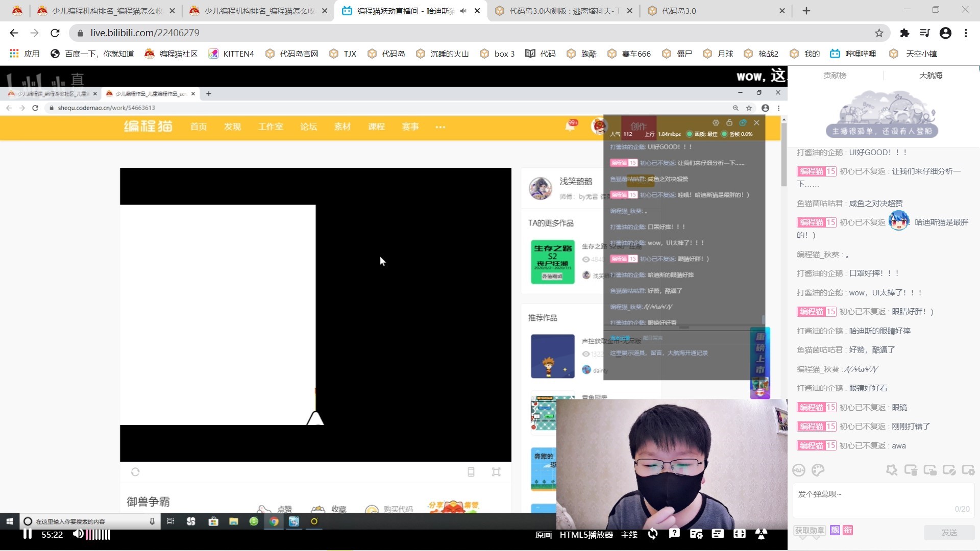
Task: Open settings gear on stream overlay panel
Action: point(716,122)
